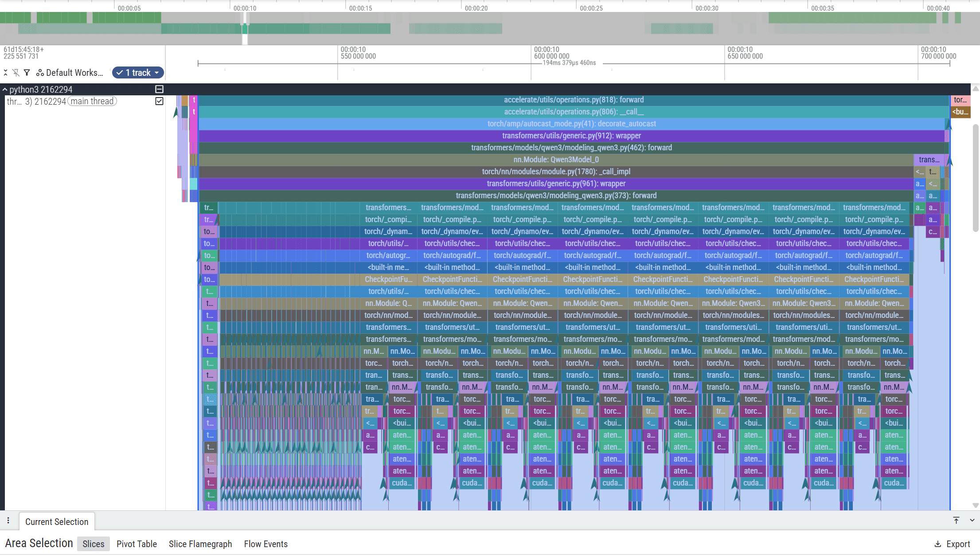Switch to the Pivot Table tab
The height and width of the screenshot is (556, 980).
(137, 544)
